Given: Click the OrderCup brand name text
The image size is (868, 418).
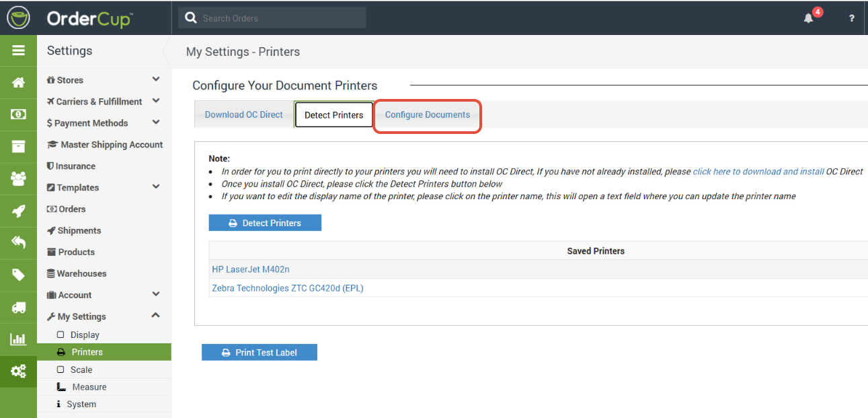Looking at the screenshot, I should tap(89, 18).
